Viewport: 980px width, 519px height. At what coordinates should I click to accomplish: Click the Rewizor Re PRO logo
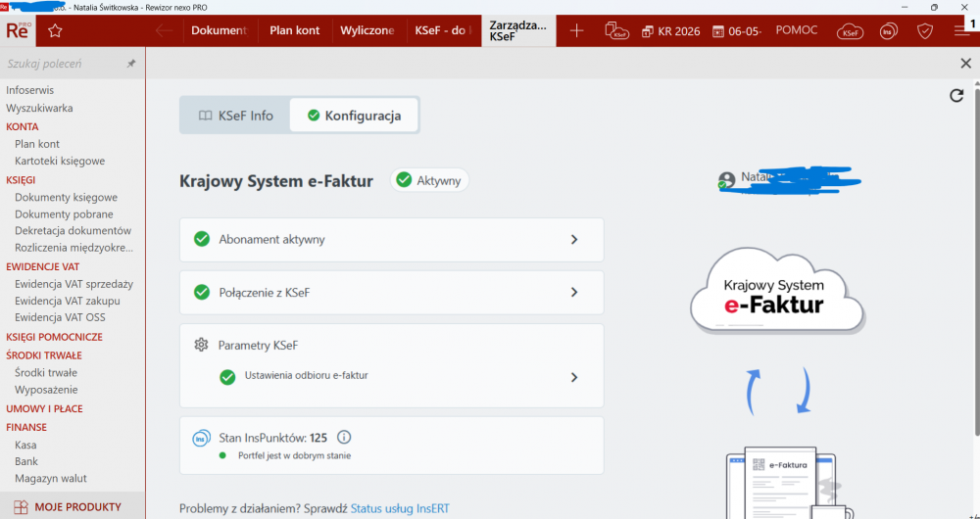pyautogui.click(x=18, y=30)
